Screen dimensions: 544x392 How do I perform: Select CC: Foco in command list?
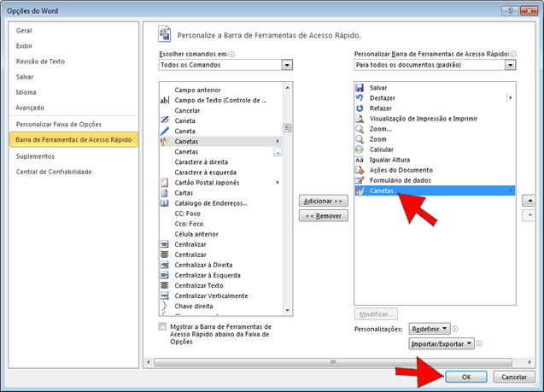pyautogui.click(x=220, y=214)
